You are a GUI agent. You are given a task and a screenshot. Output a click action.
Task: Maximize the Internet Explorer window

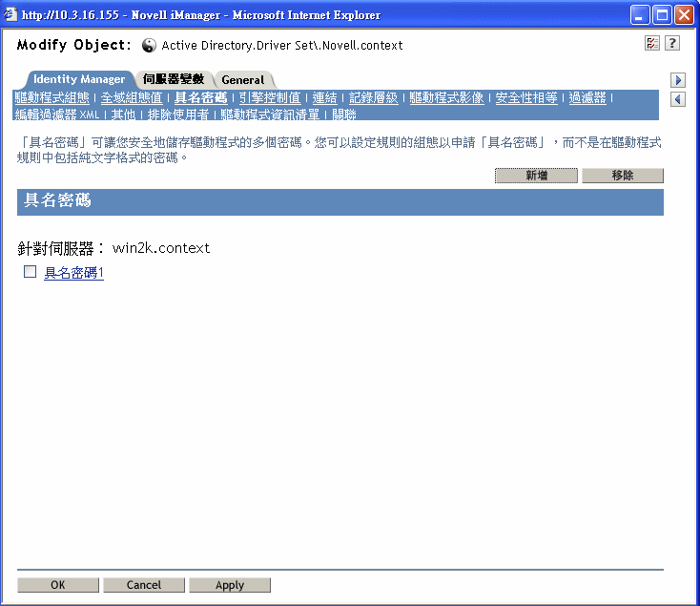coord(662,15)
